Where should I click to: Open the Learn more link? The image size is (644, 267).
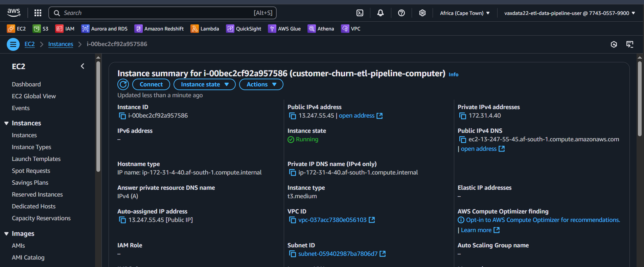(480, 230)
